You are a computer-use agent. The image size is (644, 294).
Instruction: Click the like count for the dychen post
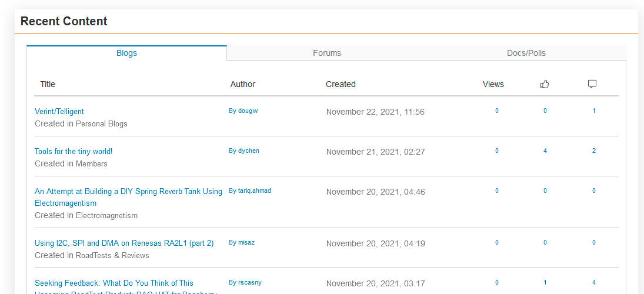click(x=545, y=151)
